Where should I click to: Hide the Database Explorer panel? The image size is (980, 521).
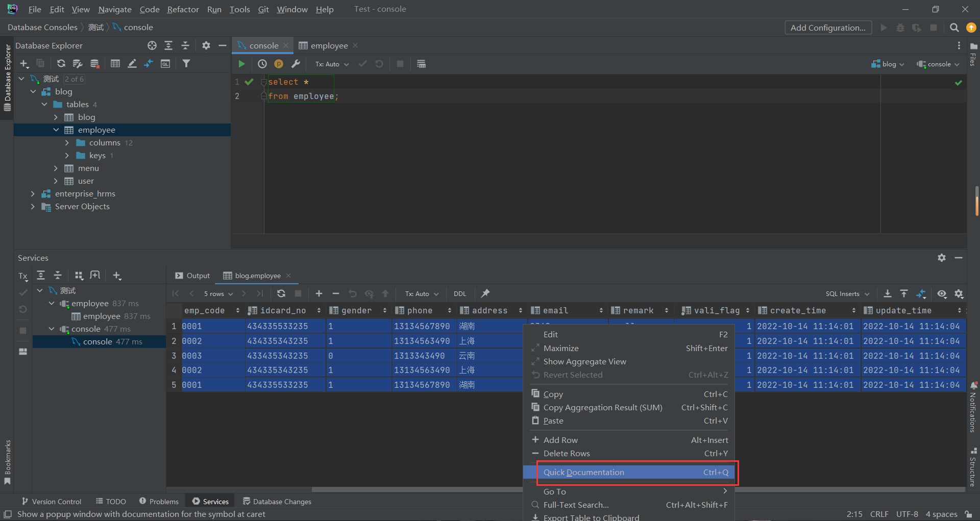pyautogui.click(x=223, y=45)
